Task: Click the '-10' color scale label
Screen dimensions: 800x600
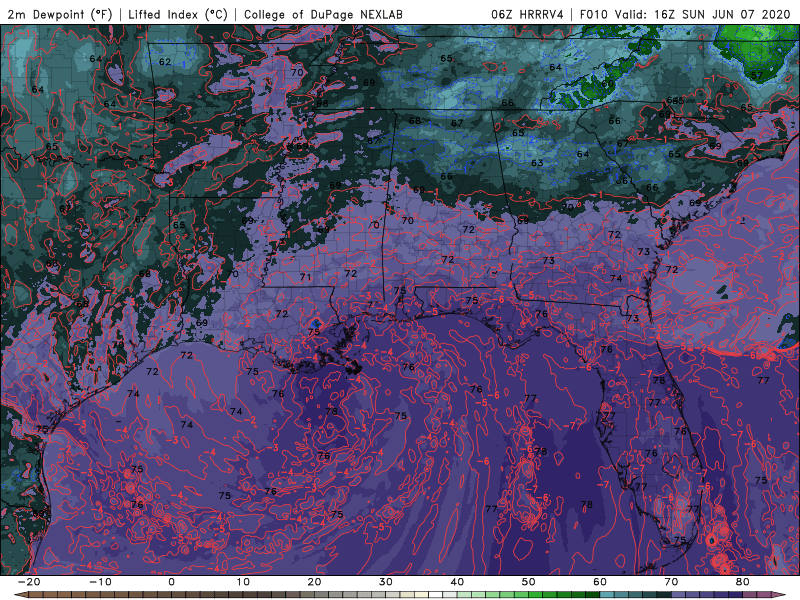Action: coord(100,582)
